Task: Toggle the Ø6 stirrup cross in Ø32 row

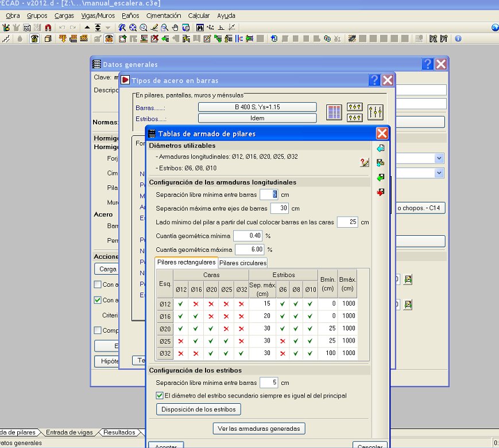Action: pos(283,353)
